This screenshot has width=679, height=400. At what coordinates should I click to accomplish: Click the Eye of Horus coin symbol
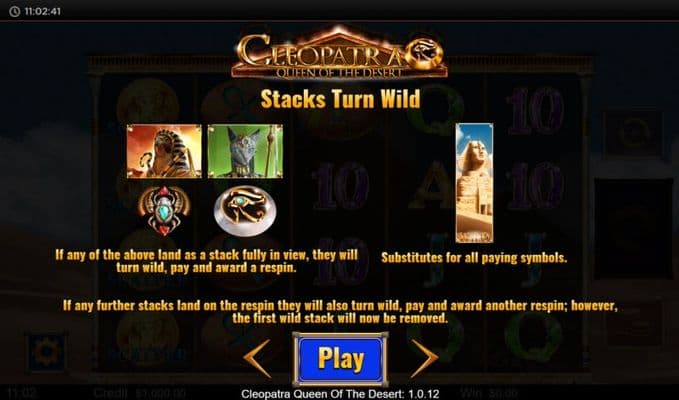tap(245, 211)
